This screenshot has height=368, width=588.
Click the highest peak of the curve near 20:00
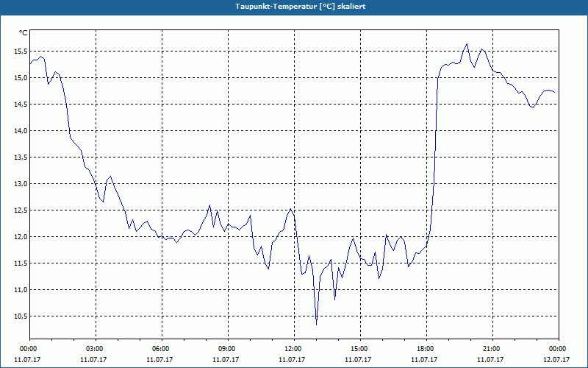[x=467, y=44]
